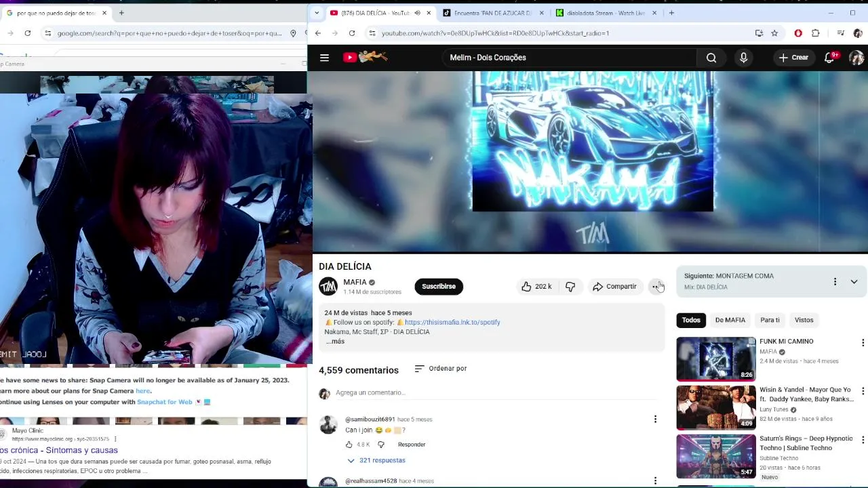Open 'Snapchat for Web' link
This screenshot has width=868, height=488.
165,402
